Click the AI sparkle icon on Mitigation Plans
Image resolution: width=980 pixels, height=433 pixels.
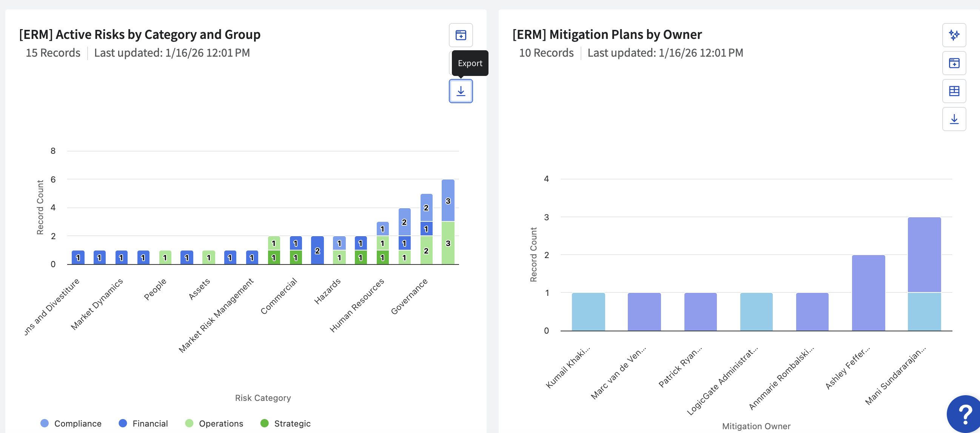[953, 35]
